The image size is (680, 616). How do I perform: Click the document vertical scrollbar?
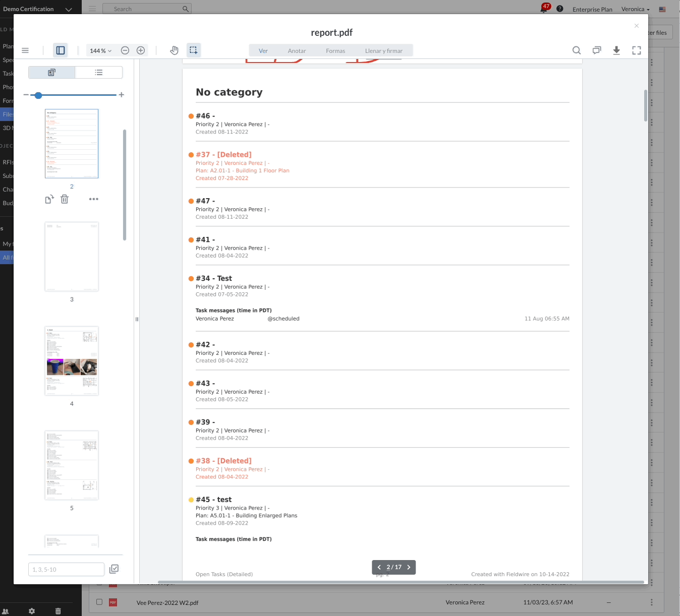point(645,106)
